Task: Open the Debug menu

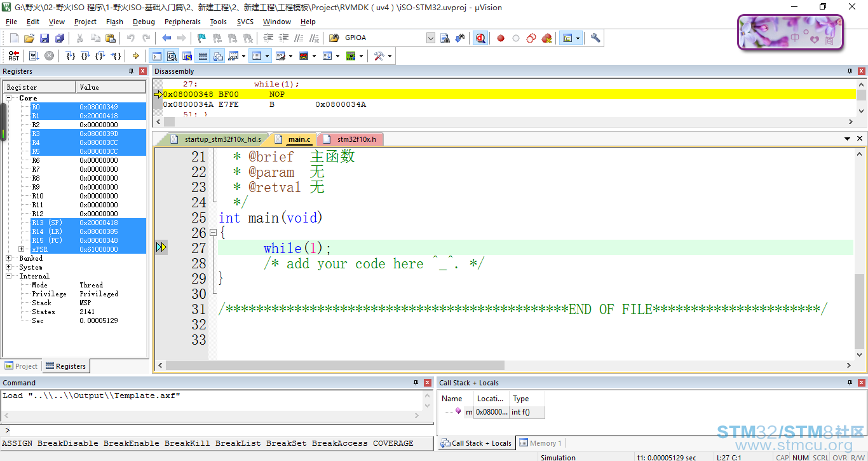Action: pos(144,22)
